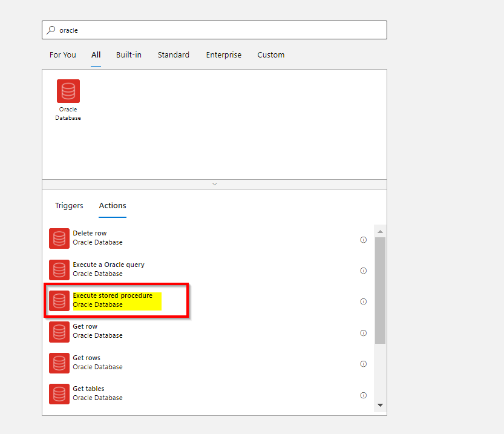Show info for Get rows
This screenshot has height=434, width=504.
pos(363,364)
